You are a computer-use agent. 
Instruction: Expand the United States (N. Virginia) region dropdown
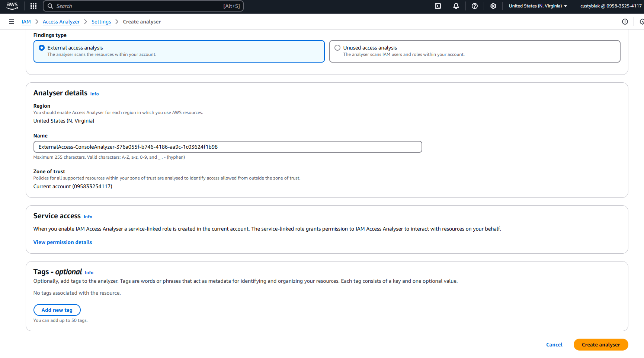point(538,6)
